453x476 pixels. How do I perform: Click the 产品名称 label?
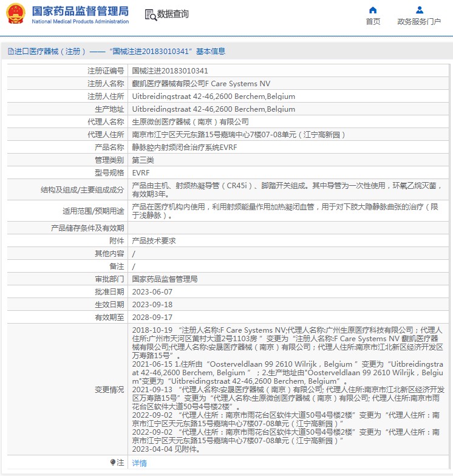click(109, 147)
